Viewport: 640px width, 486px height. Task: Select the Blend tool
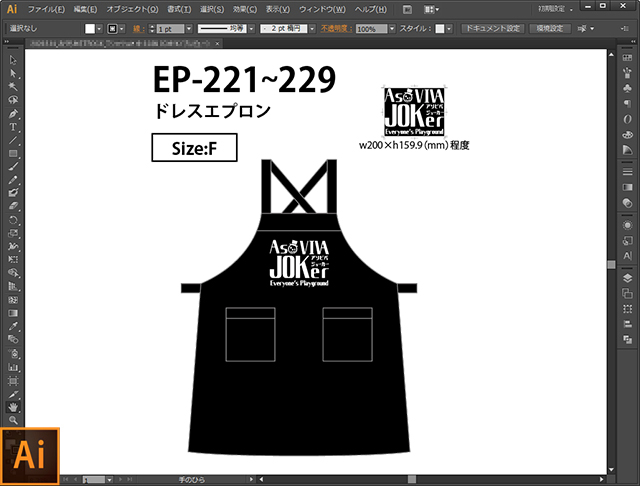pyautogui.click(x=13, y=340)
